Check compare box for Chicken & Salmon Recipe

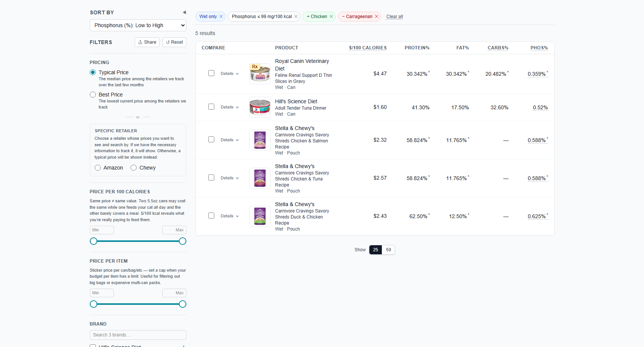point(211,139)
